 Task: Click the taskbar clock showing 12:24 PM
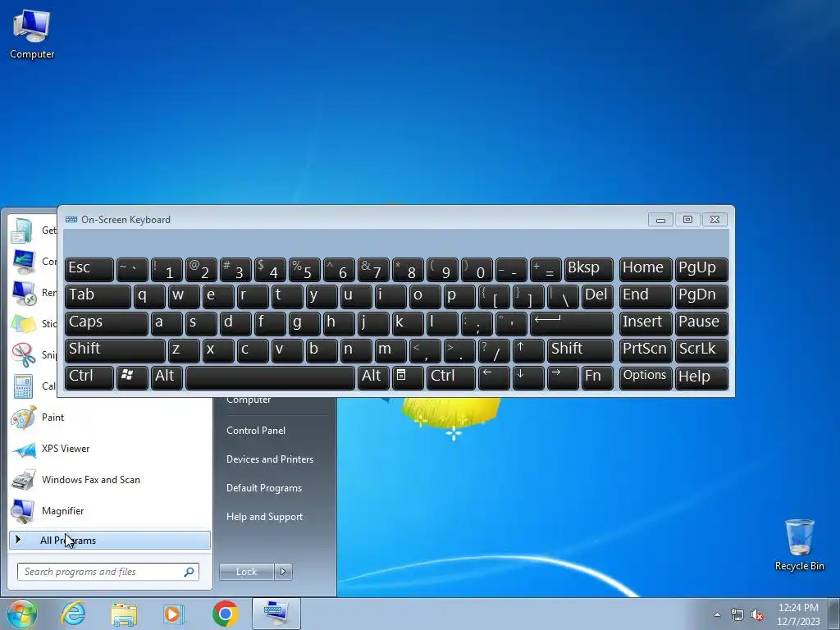[798, 614]
